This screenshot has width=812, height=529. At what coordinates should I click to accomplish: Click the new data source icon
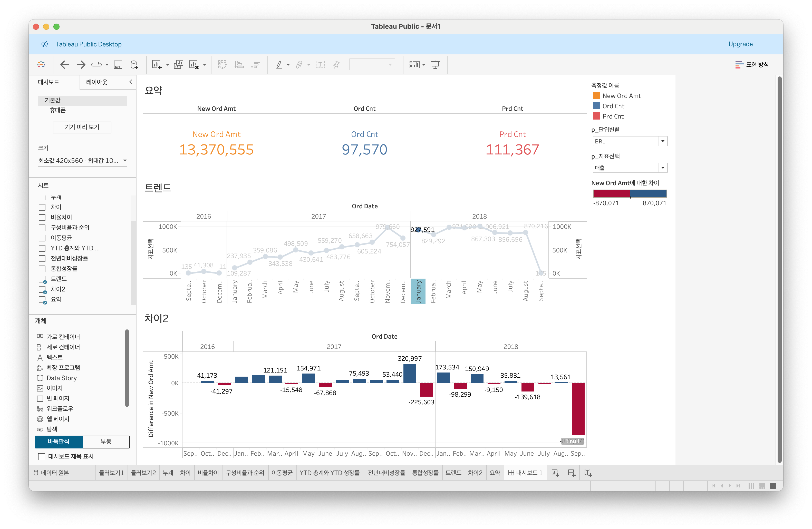[x=134, y=64]
